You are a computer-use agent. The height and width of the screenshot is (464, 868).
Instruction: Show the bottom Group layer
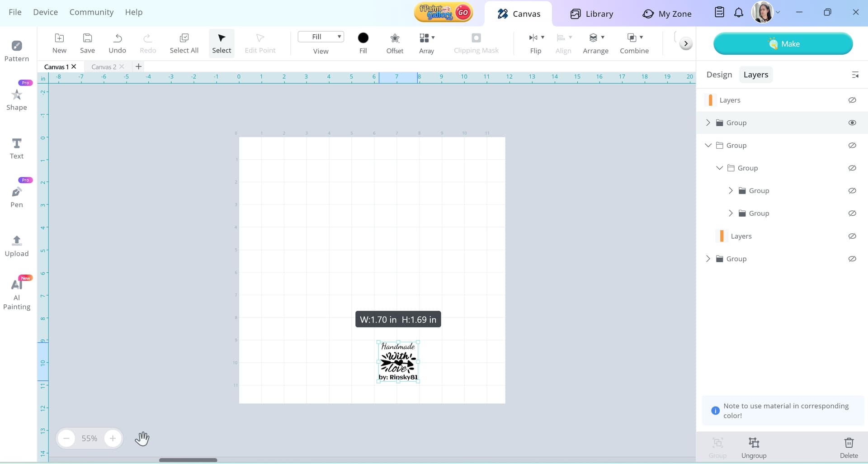(x=852, y=259)
